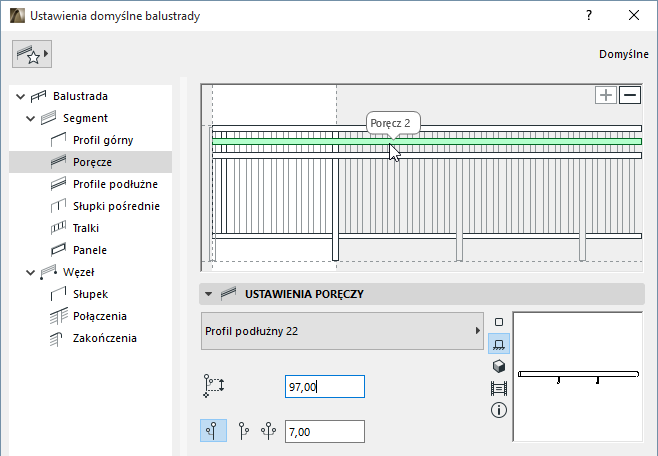Click the Segment icon in tree
The width and height of the screenshot is (658, 456).
pos(48,118)
